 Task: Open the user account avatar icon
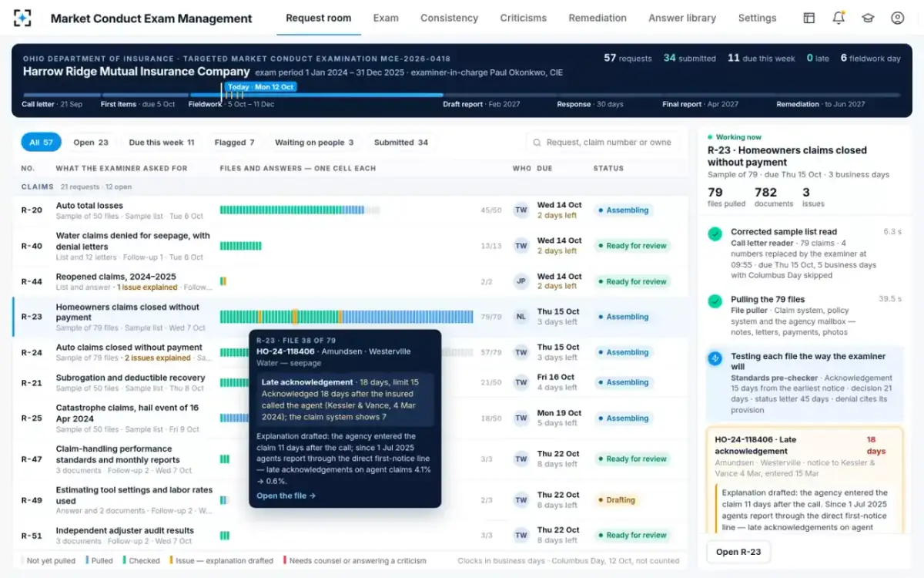tap(897, 18)
